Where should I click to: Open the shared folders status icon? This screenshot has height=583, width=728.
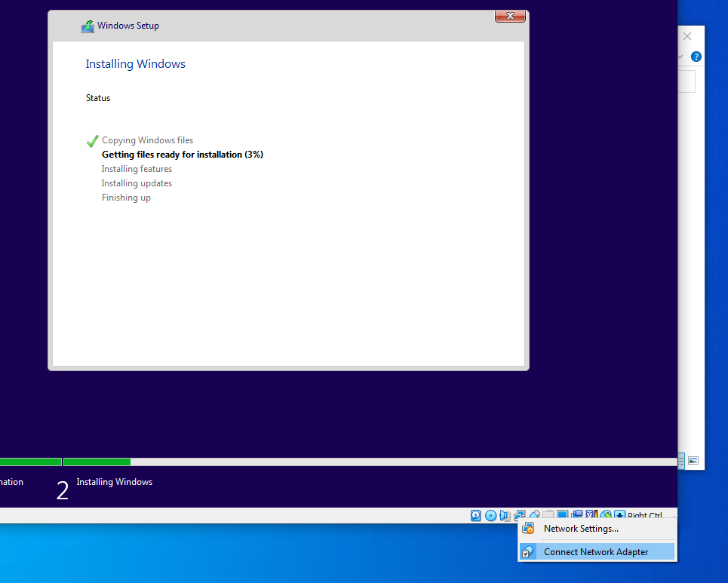coord(548,516)
